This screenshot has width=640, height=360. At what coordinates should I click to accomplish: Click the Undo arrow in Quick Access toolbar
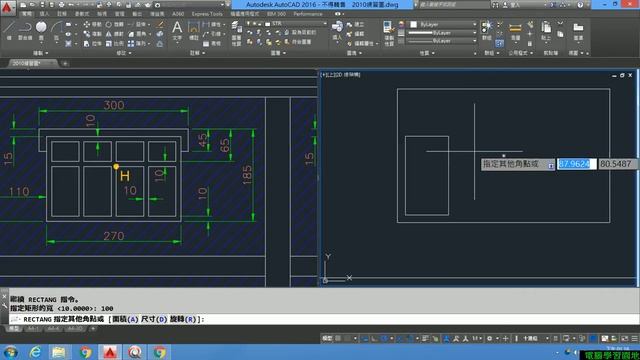(x=71, y=5)
